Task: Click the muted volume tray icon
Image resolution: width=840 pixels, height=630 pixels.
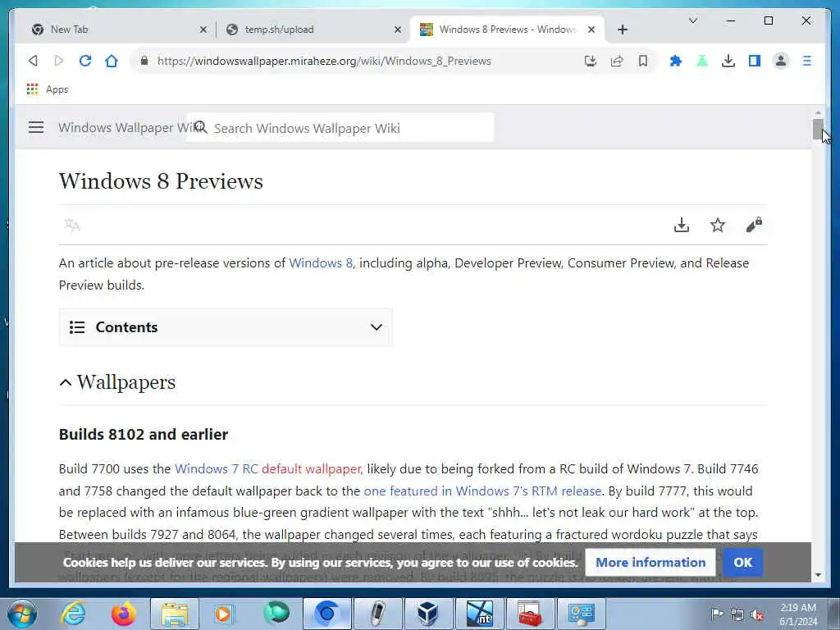Action: pos(757,615)
